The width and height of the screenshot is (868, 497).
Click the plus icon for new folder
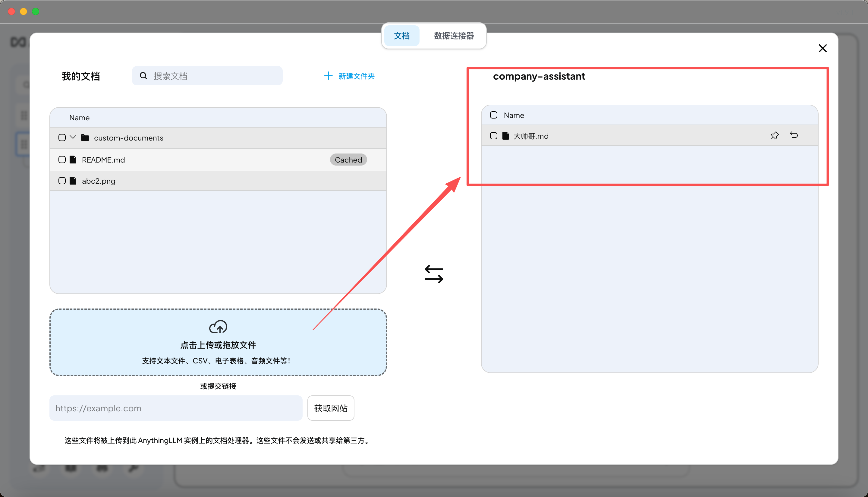tap(328, 76)
